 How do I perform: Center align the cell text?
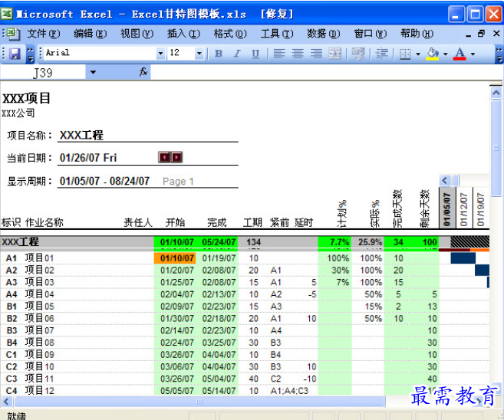click(298, 54)
